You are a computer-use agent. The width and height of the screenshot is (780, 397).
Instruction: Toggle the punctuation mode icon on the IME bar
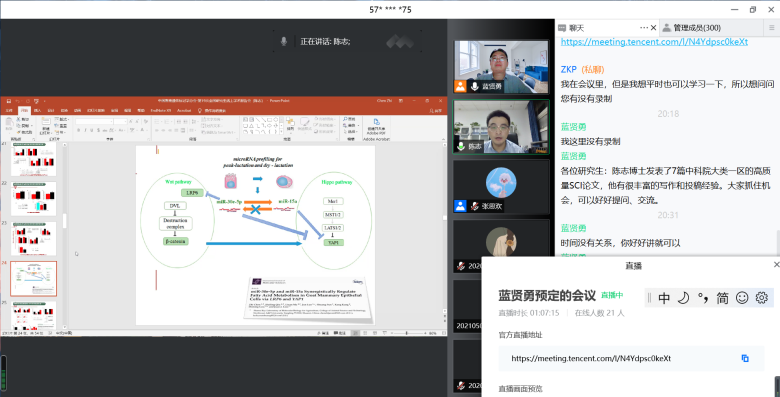point(703,298)
